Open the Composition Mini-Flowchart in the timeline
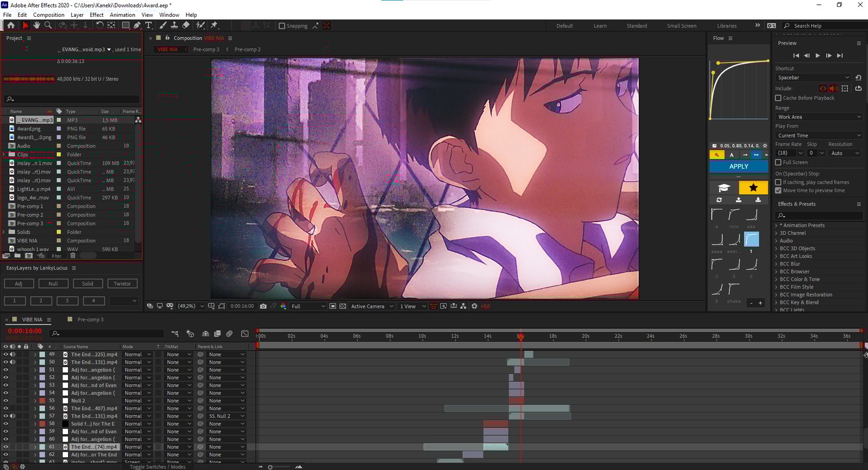This screenshot has width=868, height=470. point(175,334)
